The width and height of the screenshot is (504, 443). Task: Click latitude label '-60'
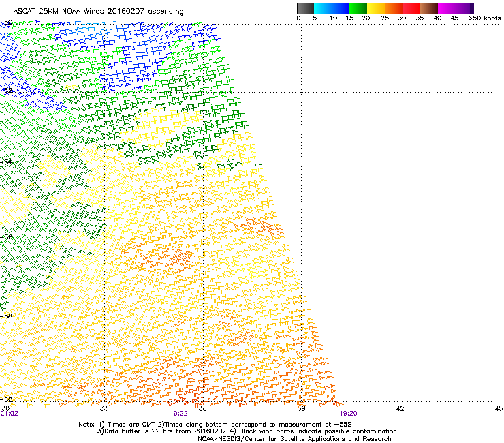6,399
